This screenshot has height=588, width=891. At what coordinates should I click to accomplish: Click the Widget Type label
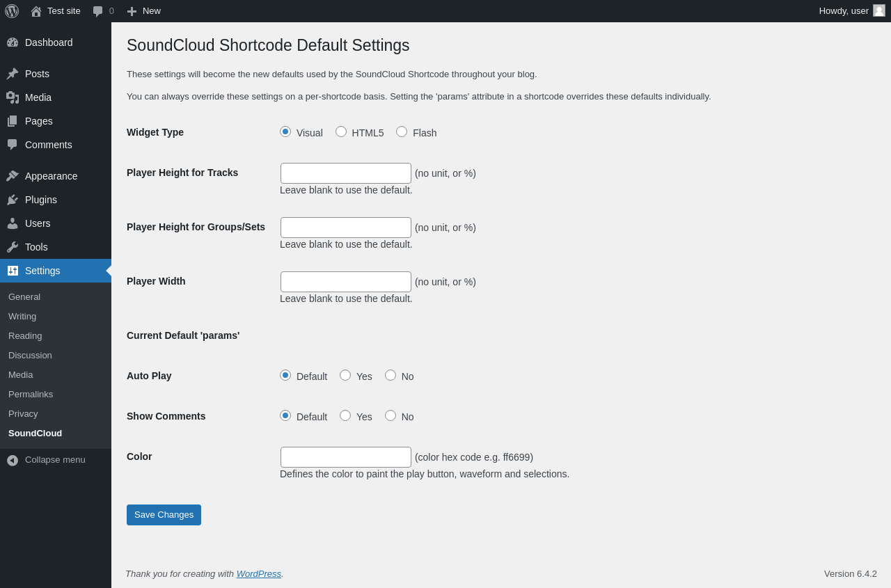point(155,132)
